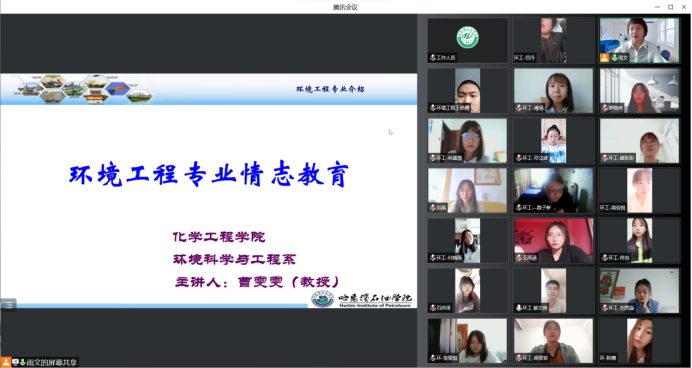Minimize the 腾讯会议 window
The image size is (692, 368).
(x=658, y=7)
